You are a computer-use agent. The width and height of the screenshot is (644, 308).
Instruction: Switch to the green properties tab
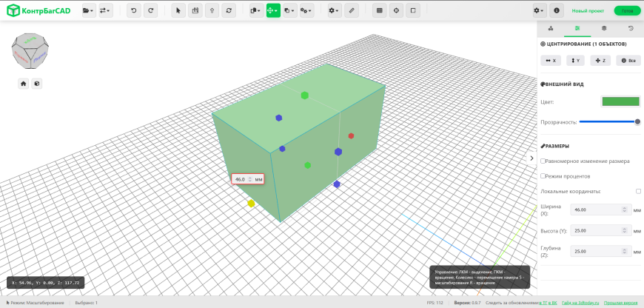point(577,28)
